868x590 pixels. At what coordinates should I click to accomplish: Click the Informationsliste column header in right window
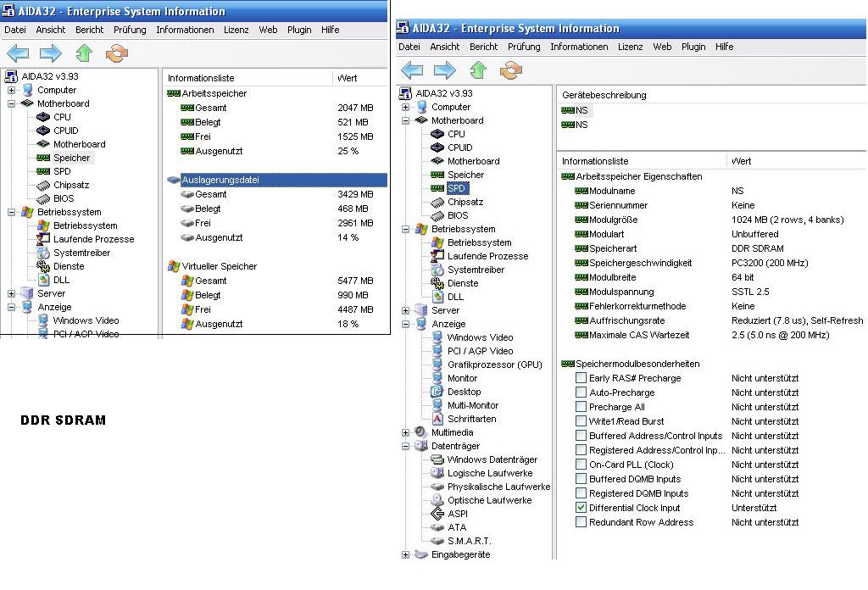(x=642, y=161)
